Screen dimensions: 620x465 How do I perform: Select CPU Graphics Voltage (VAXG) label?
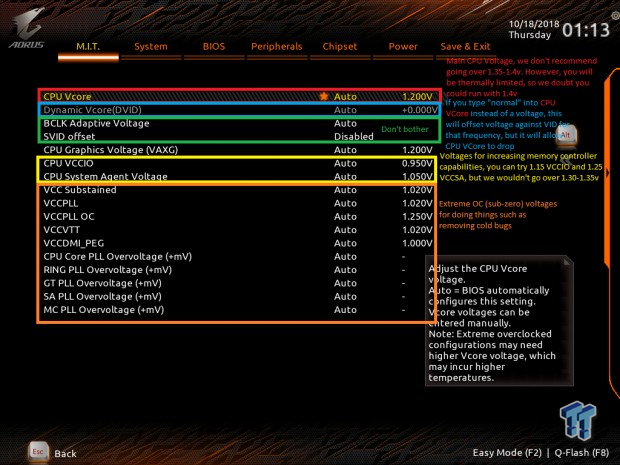tap(111, 150)
